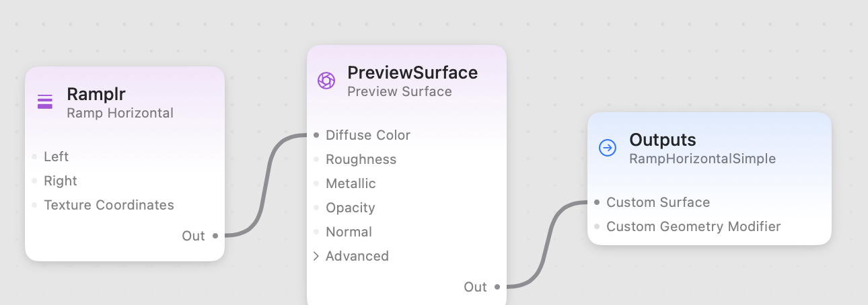Viewport: 868px width, 305px height.
Task: Click the Metallic input port dot
Action: tap(316, 183)
